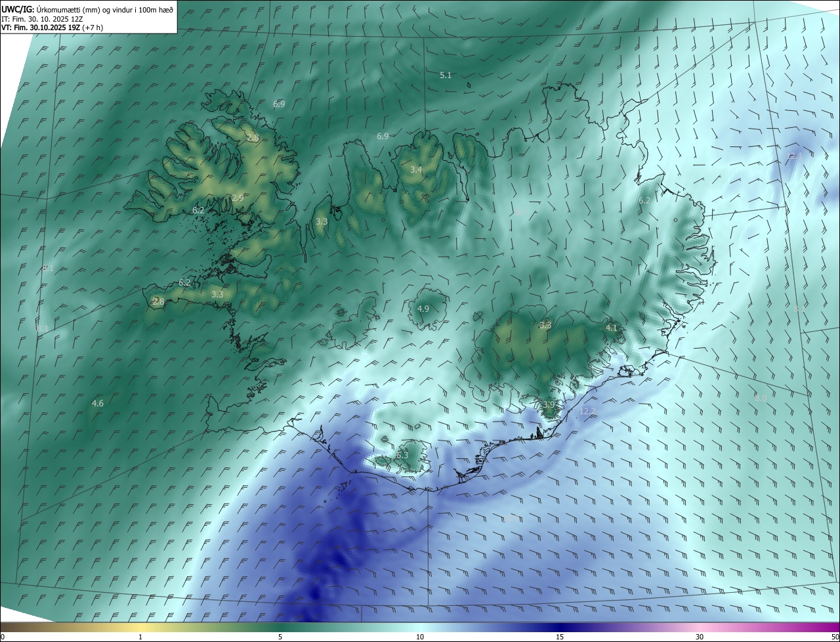Select the IT initial time text line

(43, 18)
